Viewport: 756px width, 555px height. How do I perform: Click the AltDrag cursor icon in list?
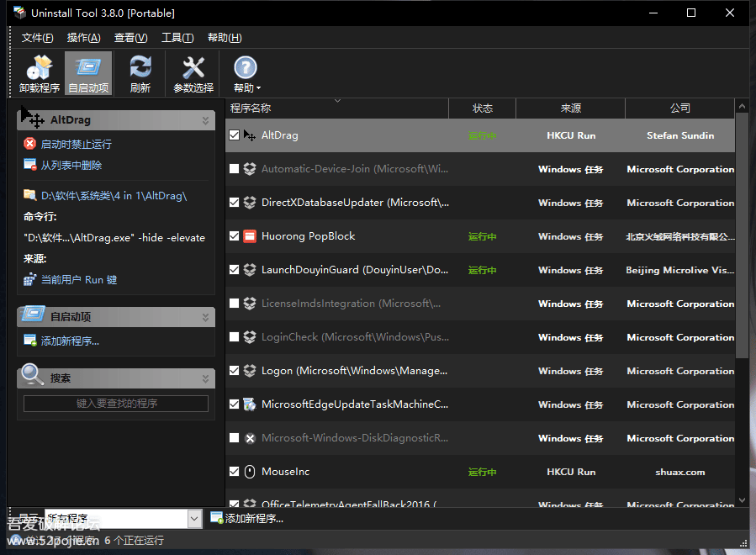click(x=250, y=135)
